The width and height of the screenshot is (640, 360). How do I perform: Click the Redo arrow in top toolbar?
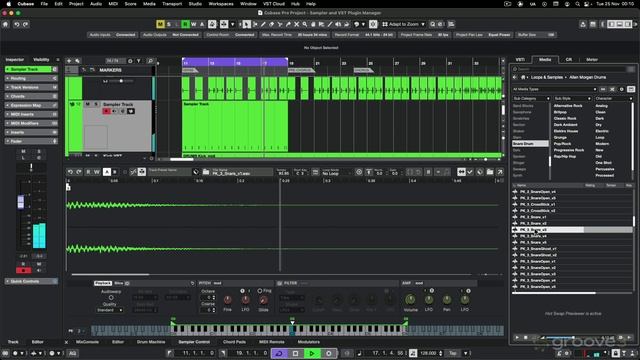[25, 24]
